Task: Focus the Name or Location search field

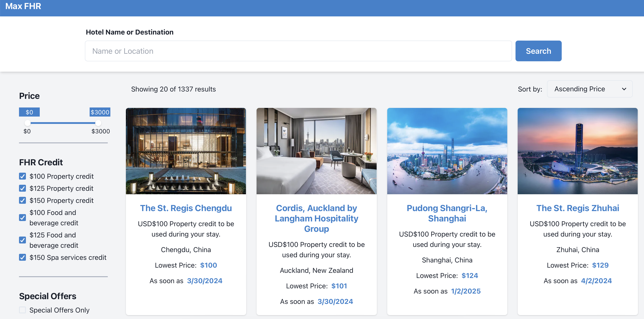Action: 298,51
